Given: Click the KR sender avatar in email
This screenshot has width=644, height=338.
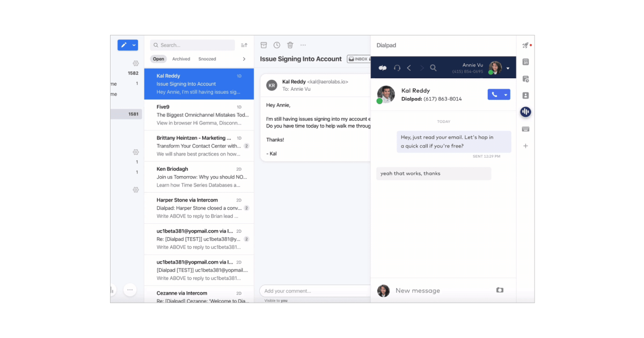Looking at the screenshot, I should coord(272,85).
